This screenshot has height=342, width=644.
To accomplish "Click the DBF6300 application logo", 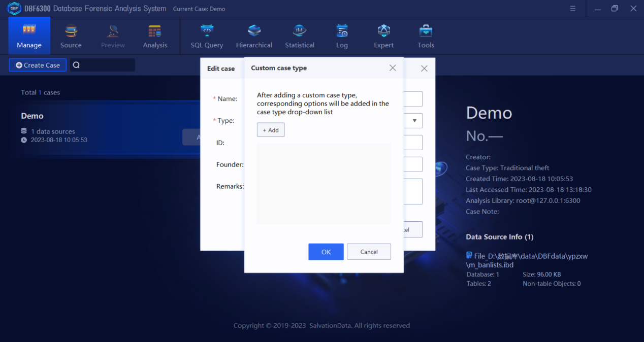I will click(x=14, y=9).
